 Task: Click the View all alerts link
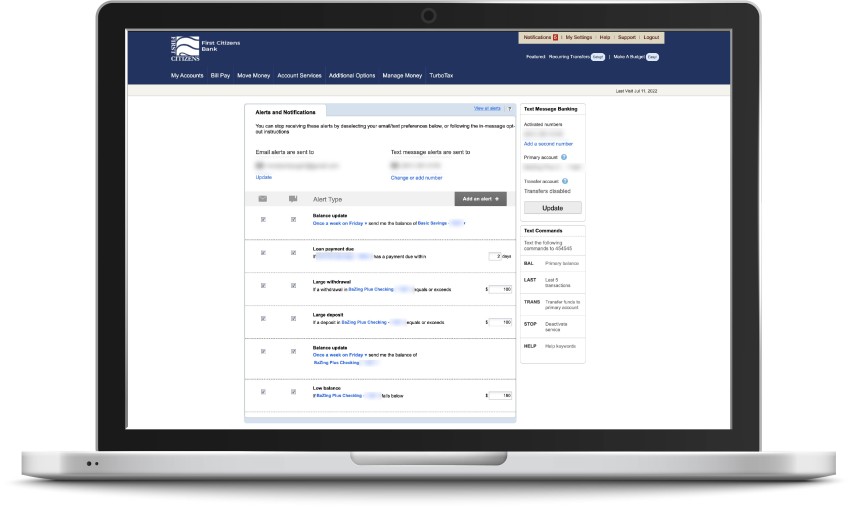487,108
